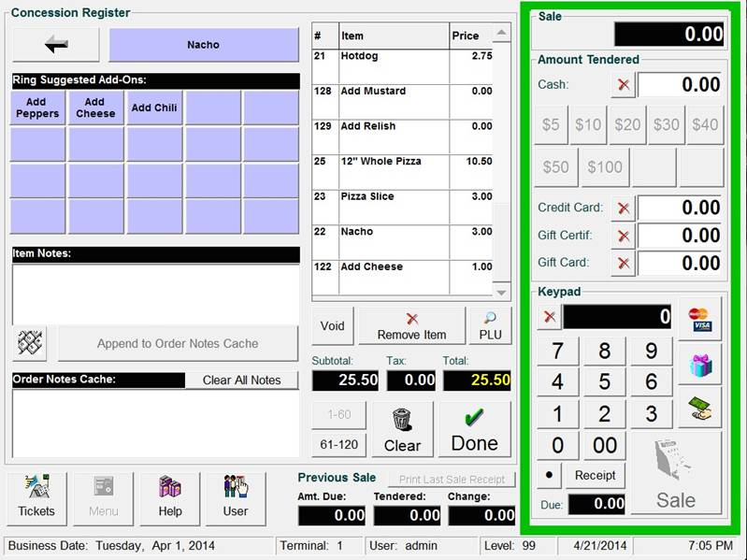Switch to item page 1-60

339,414
